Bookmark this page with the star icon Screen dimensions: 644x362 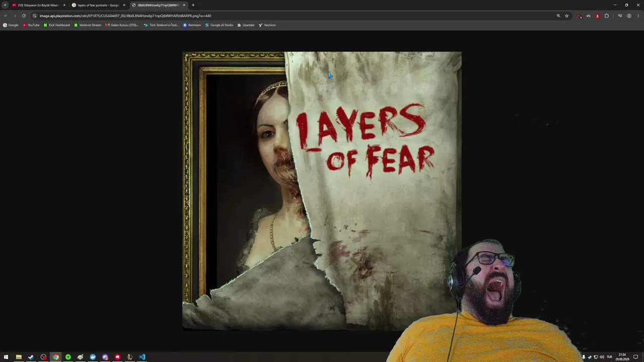tap(567, 16)
